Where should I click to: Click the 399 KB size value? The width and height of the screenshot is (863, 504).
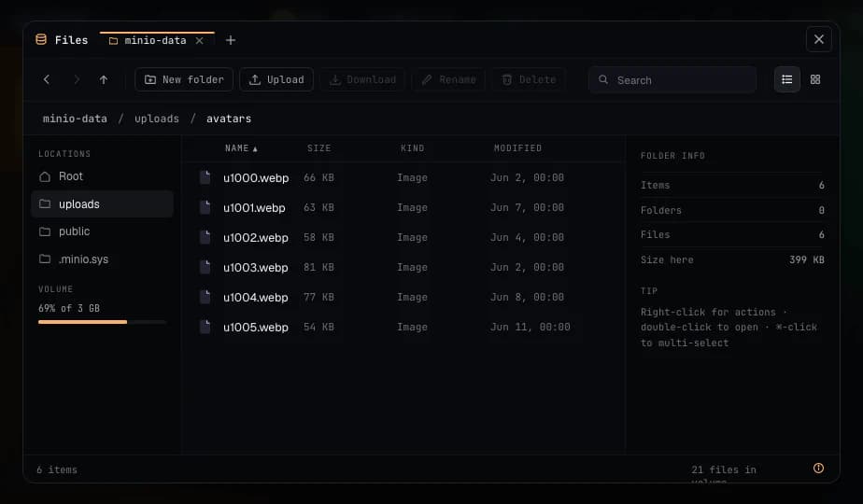806,259
